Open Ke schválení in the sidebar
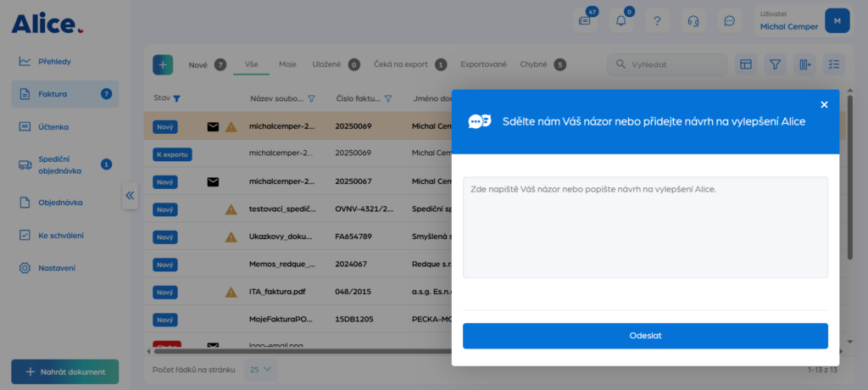Screen dimensions: 868x390 pos(64,236)
